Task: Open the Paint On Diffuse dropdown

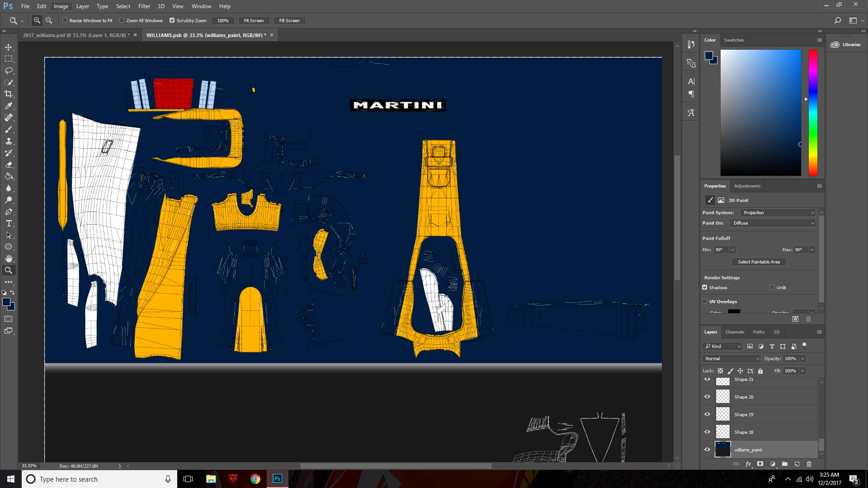Action: 774,223
